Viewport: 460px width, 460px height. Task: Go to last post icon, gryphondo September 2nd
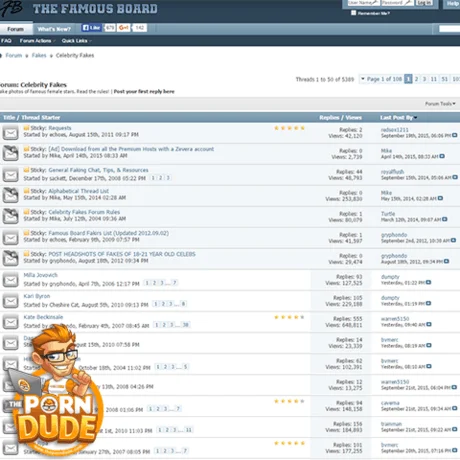click(453, 240)
